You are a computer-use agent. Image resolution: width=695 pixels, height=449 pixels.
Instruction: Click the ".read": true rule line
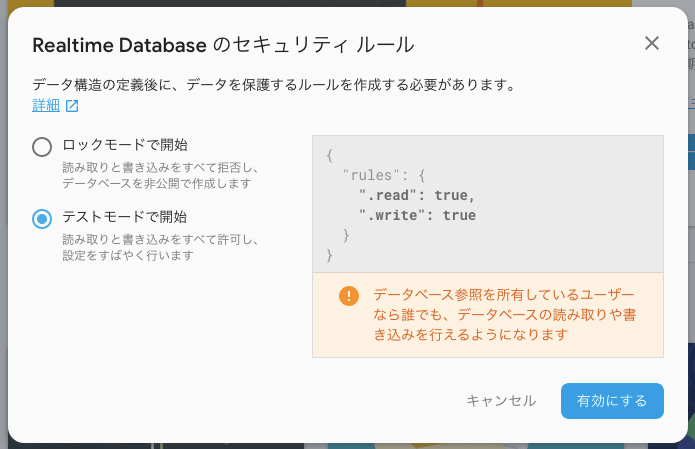[x=417, y=195]
